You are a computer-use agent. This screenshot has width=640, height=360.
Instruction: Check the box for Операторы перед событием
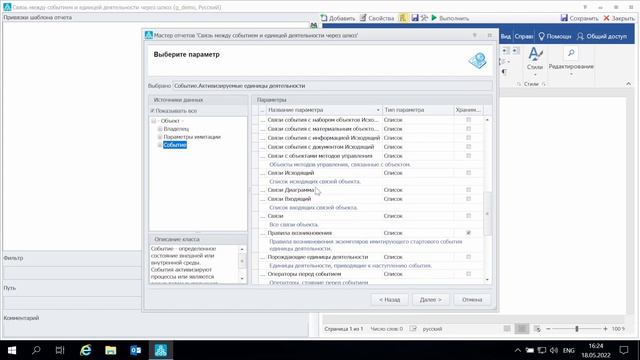pyautogui.click(x=469, y=274)
